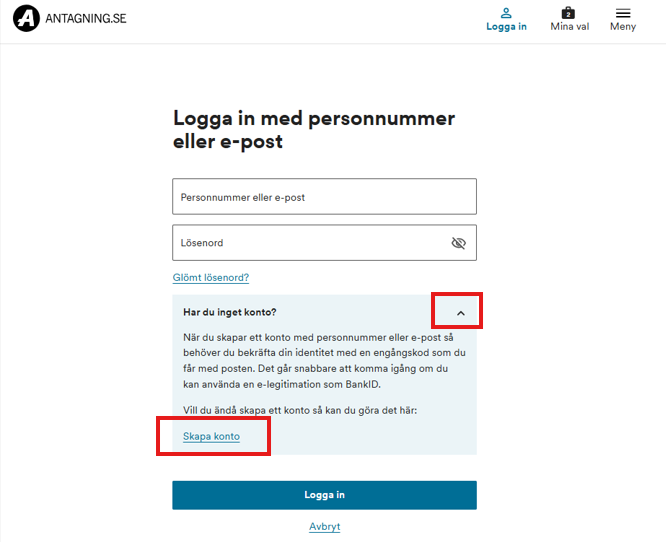Open the hamburger Meny icon
Viewport: 666px width, 542px height.
tap(623, 13)
